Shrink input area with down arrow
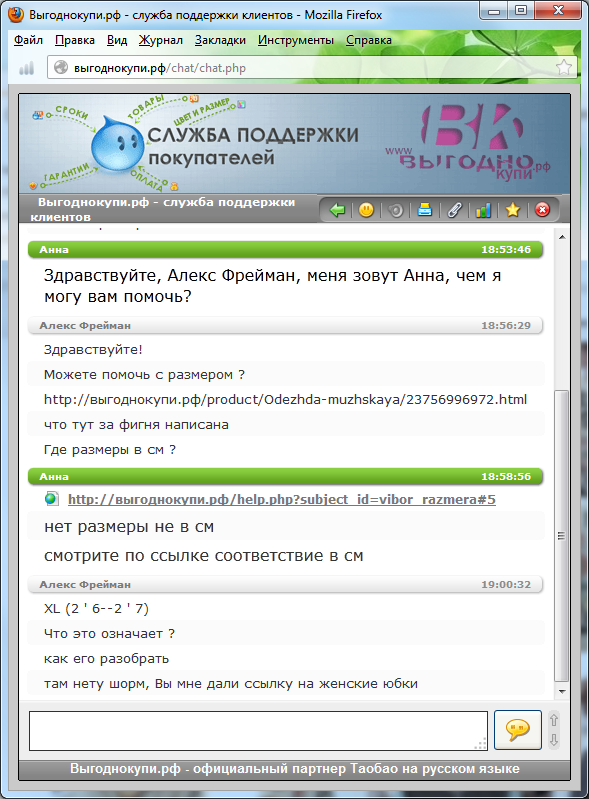The height and width of the screenshot is (799, 589). click(554, 740)
